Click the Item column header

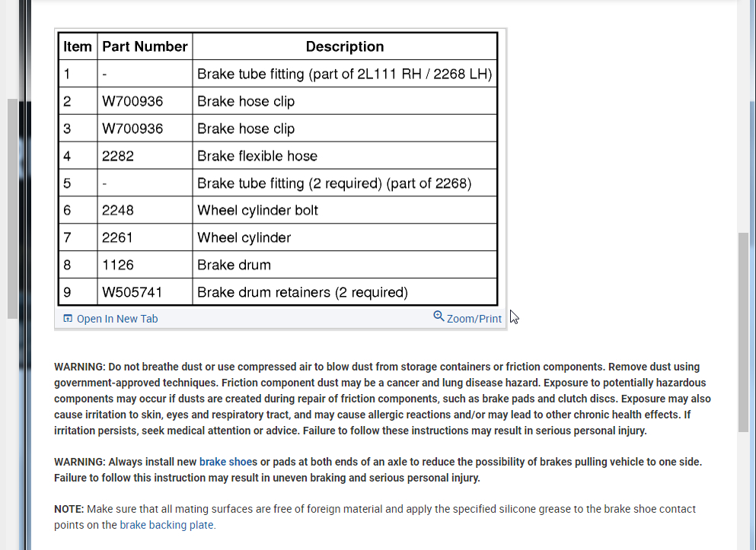tap(78, 46)
